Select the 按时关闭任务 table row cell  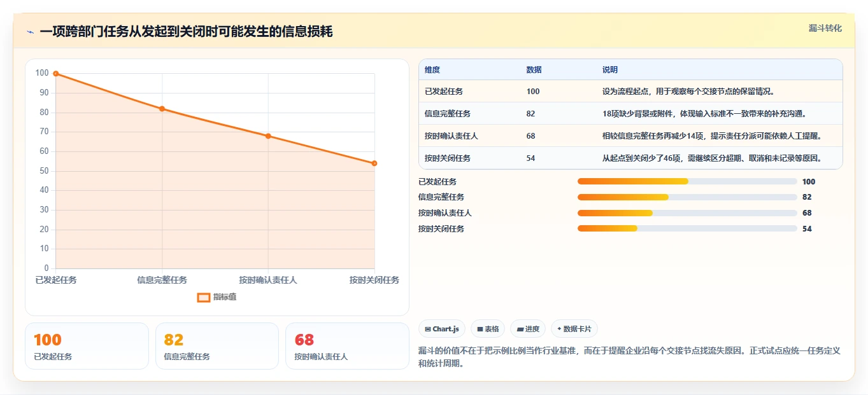[448, 158]
